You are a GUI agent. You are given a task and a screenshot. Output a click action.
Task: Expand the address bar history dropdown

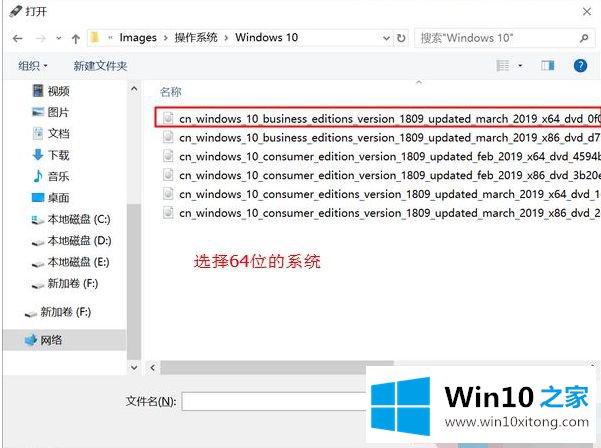click(x=386, y=38)
